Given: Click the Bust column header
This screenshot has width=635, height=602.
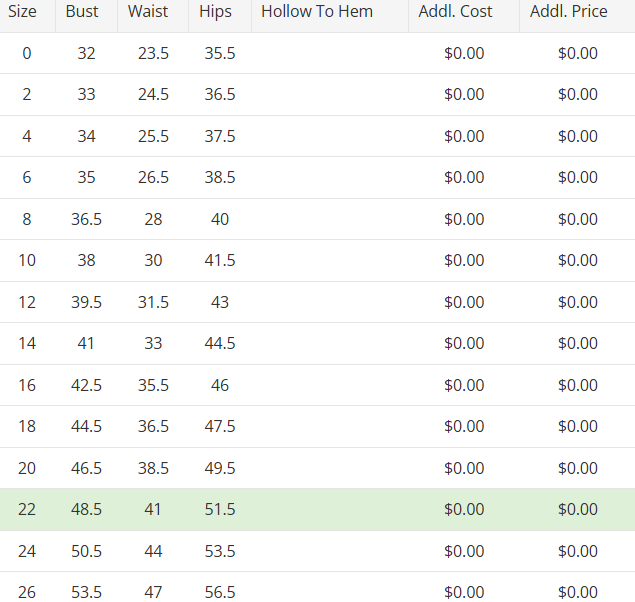Looking at the screenshot, I should (x=82, y=12).
